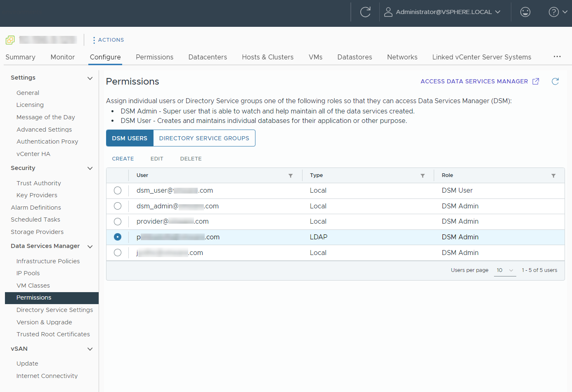
Task: Open the Permissions top tab
Action: [154, 57]
